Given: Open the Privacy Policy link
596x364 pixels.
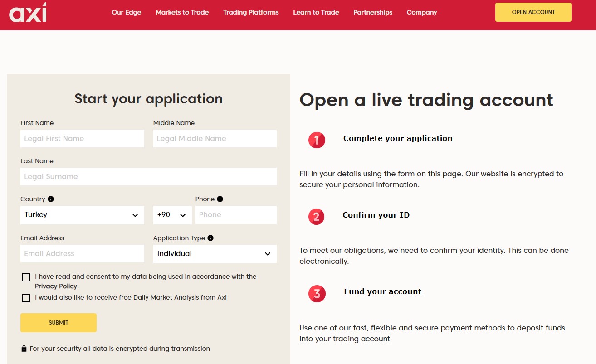Looking at the screenshot, I should 56,286.
